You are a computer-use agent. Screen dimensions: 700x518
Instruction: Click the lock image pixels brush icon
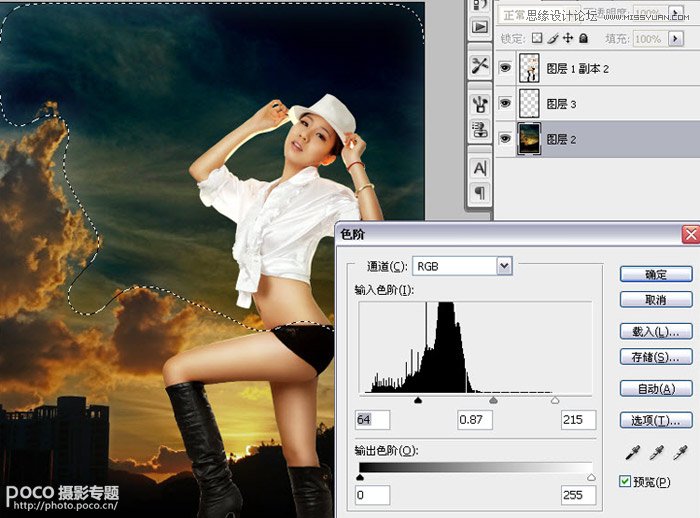pyautogui.click(x=553, y=38)
